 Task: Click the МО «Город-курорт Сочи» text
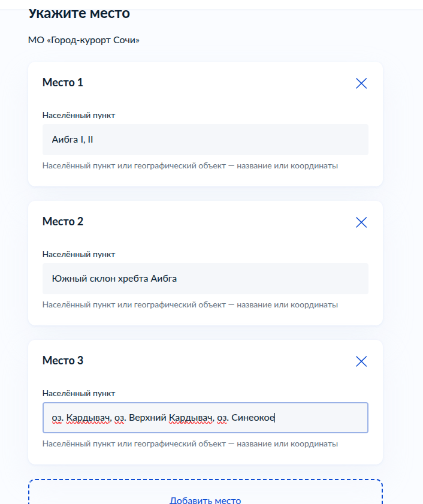84,40
